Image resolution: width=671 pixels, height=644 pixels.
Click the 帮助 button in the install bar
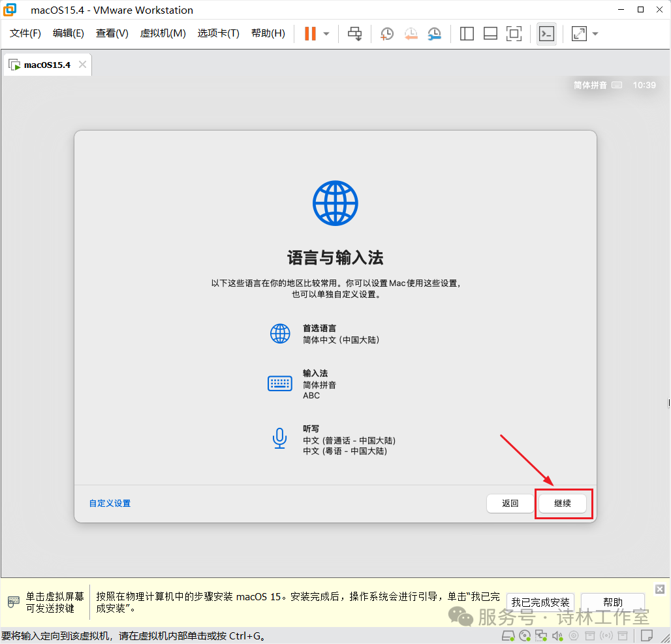[613, 602]
